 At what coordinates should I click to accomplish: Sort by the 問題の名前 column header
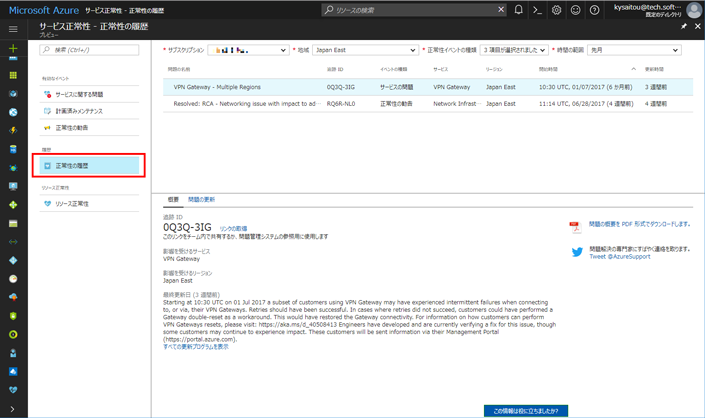coord(179,69)
